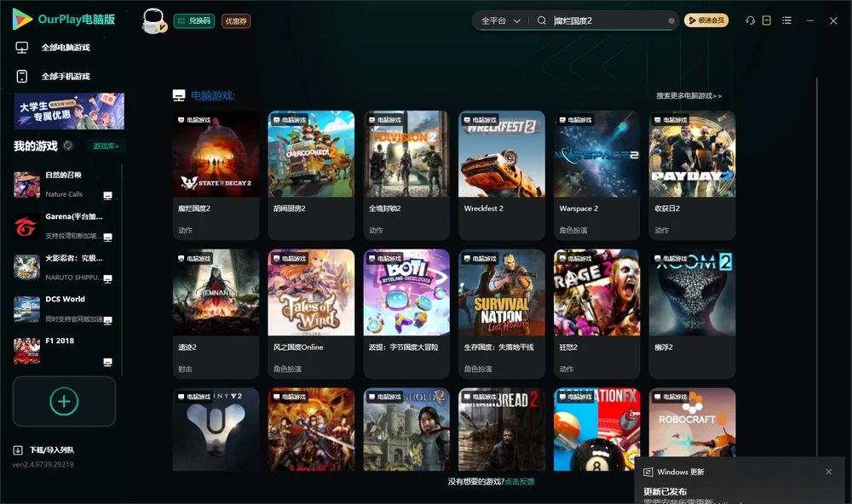Image resolution: width=852 pixels, height=504 pixels.
Task: Open the 腐烂国度2 State of Decay card
Action: pos(216,175)
